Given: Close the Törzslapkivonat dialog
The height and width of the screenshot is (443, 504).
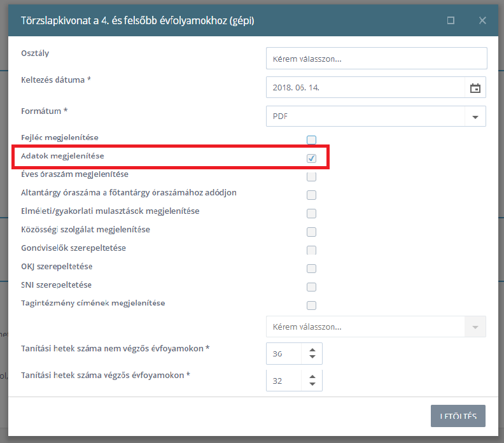Looking at the screenshot, I should 482,20.
